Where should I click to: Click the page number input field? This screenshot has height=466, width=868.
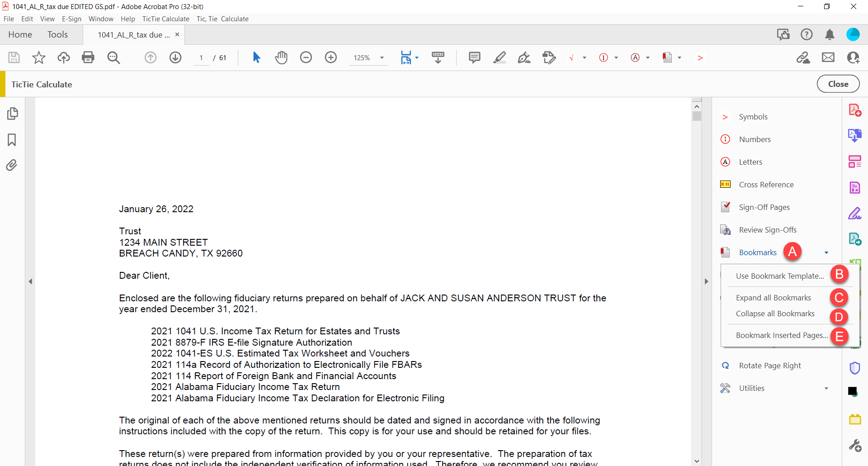point(201,58)
